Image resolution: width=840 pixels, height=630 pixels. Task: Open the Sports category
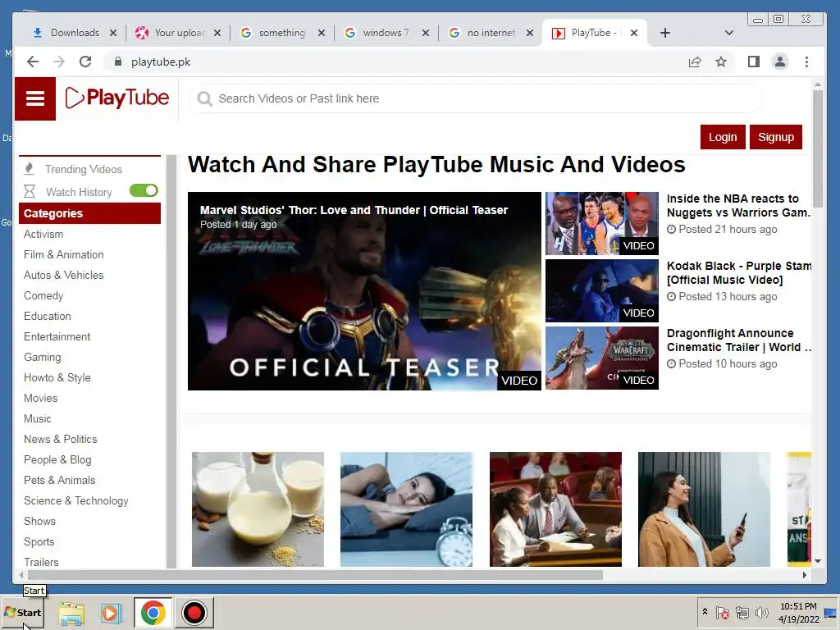click(x=39, y=541)
